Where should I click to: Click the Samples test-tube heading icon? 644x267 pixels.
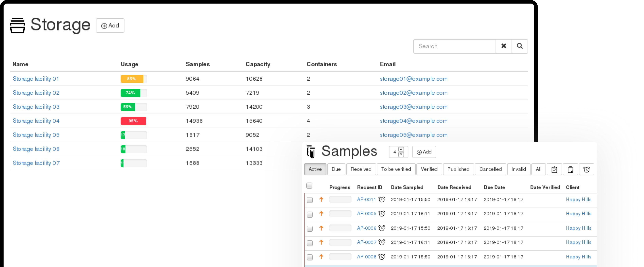click(311, 152)
